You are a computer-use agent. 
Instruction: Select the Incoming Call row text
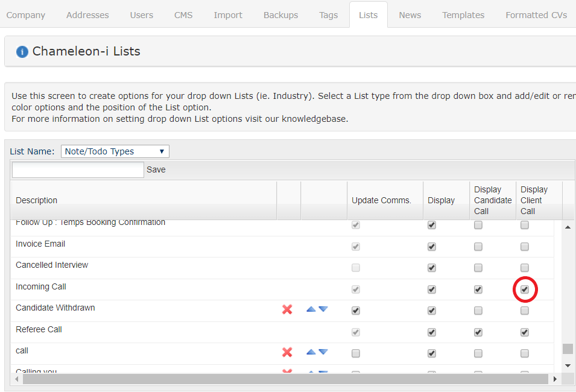[41, 286]
